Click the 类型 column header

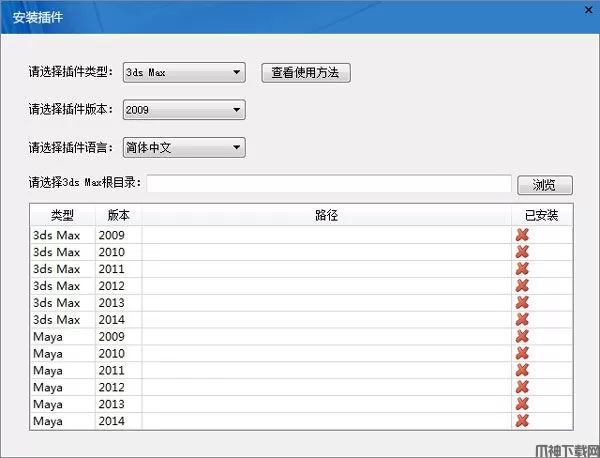click(x=62, y=215)
